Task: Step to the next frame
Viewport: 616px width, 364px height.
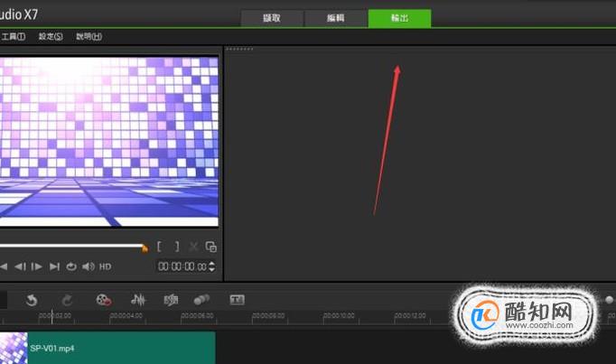Action: point(36,266)
